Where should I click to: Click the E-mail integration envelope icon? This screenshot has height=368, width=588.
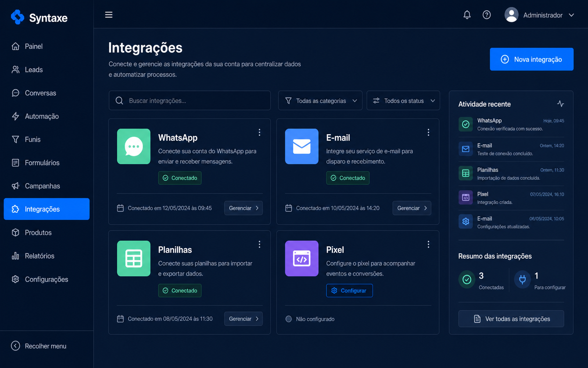click(x=302, y=146)
